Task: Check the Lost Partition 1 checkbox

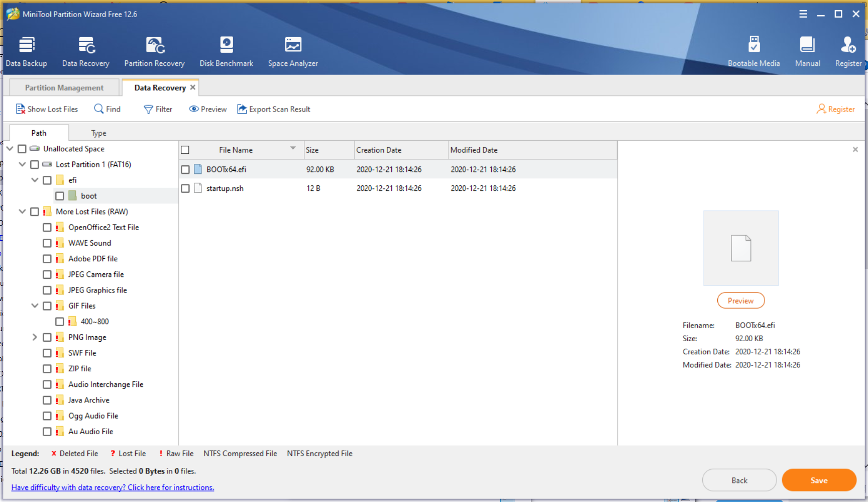Action: 35,164
